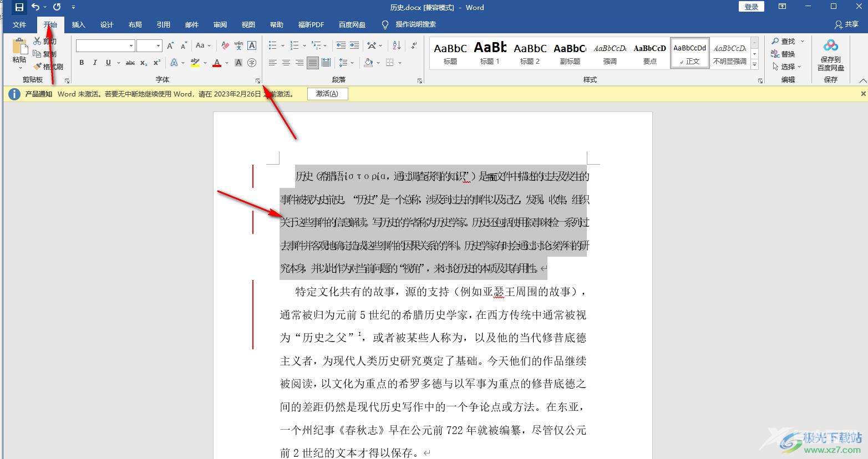
Task: Insert enclosed character (字) icon
Action: tap(252, 63)
